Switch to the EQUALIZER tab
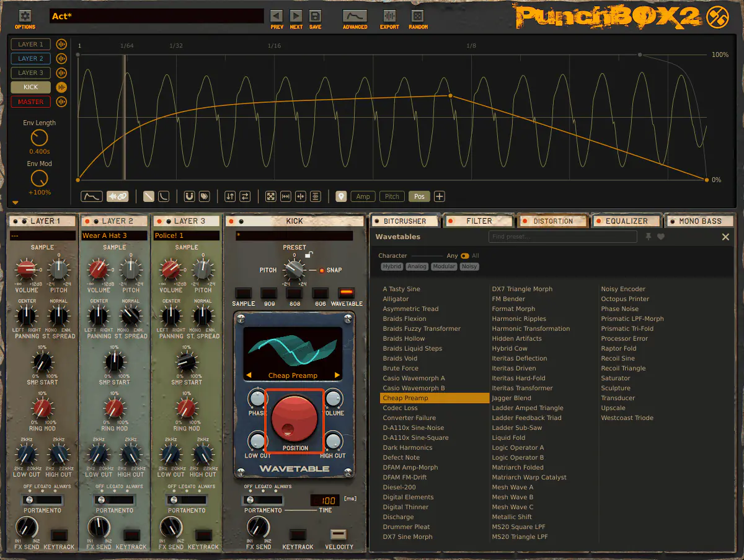Viewport: 744px width, 560px height. click(x=626, y=221)
